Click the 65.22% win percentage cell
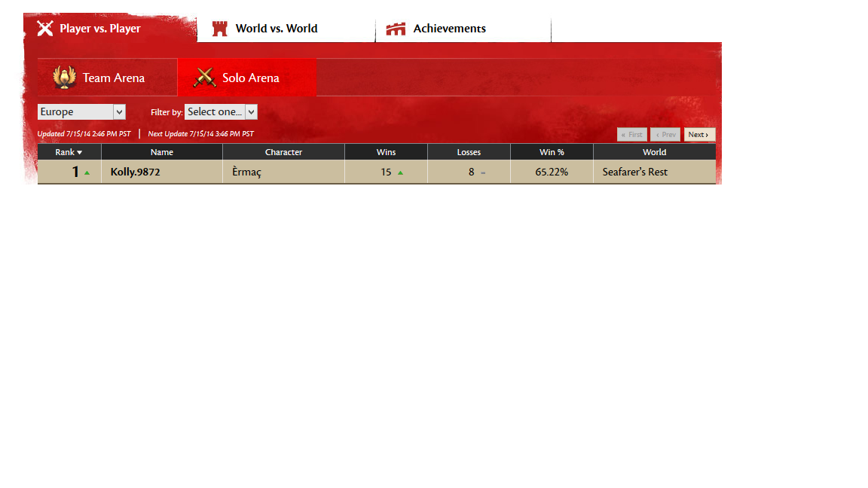This screenshot has height=488, width=868. click(x=552, y=172)
